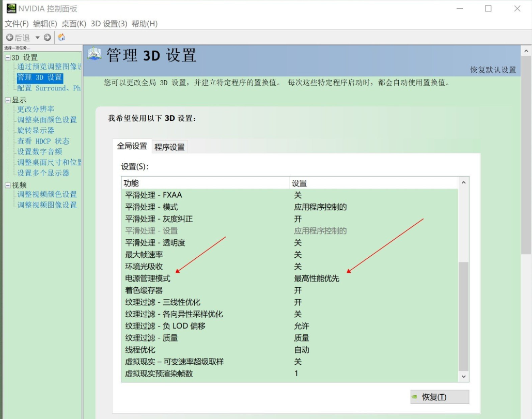
Task: Open 调整视频颜色设置 in the sidebar
Action: click(47, 194)
